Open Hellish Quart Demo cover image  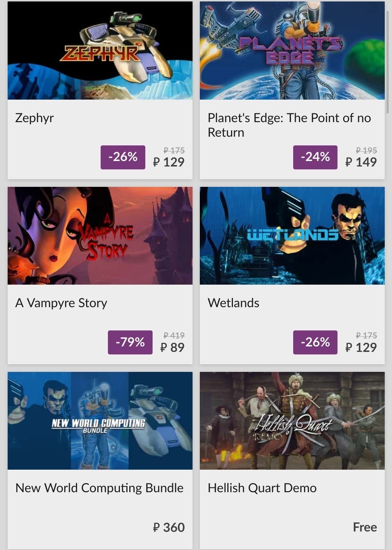(292, 421)
